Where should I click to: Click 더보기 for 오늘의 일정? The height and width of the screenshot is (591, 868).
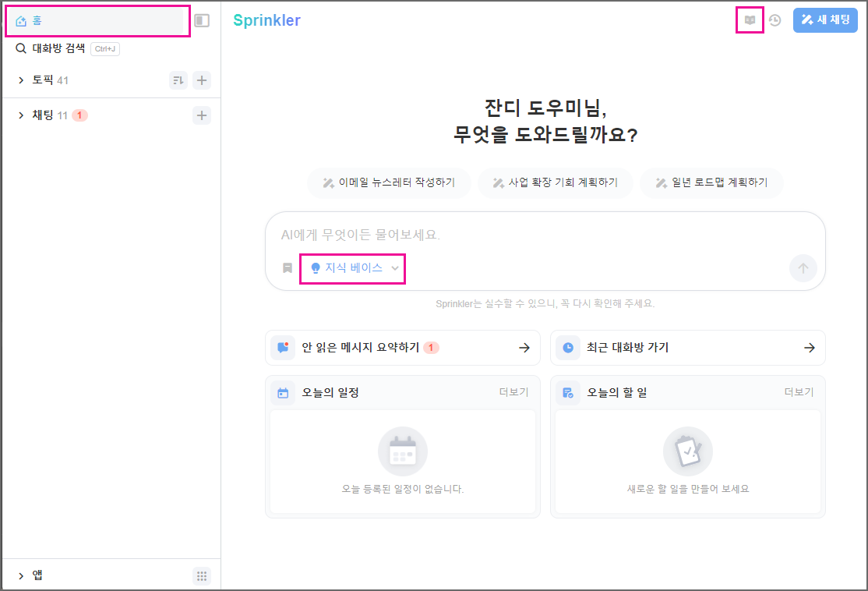pos(513,392)
